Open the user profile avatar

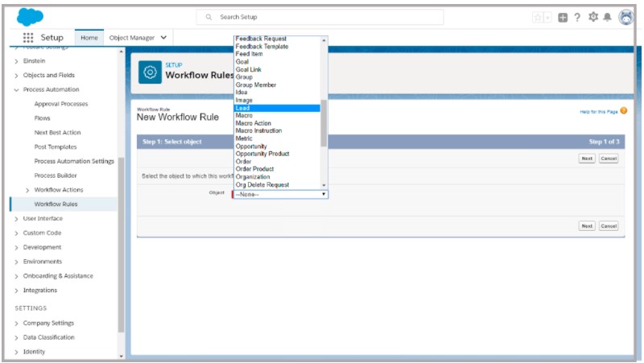626,17
